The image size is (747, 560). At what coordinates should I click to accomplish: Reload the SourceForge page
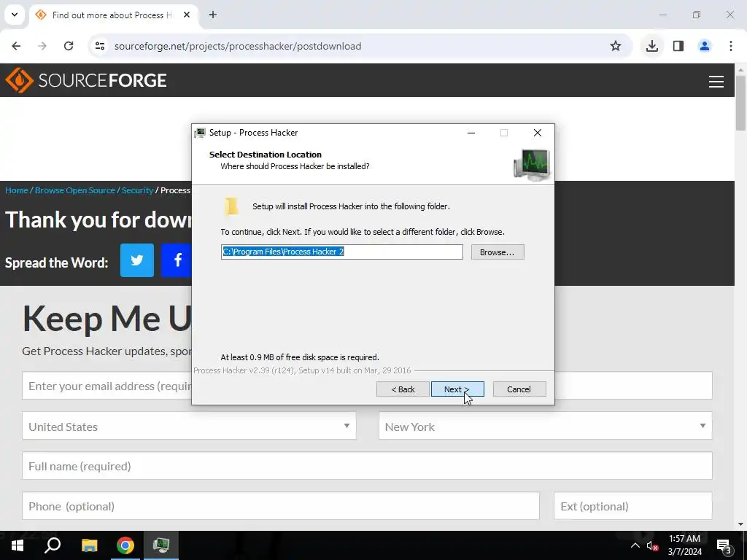(69, 46)
